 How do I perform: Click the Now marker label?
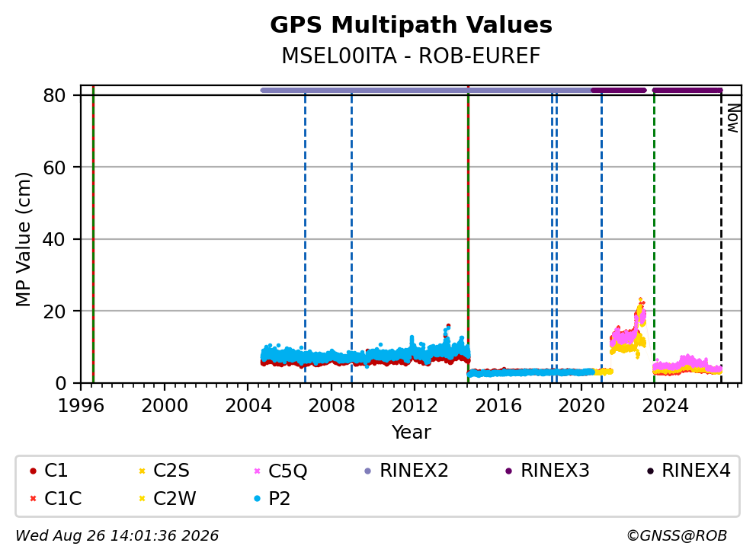(x=733, y=119)
